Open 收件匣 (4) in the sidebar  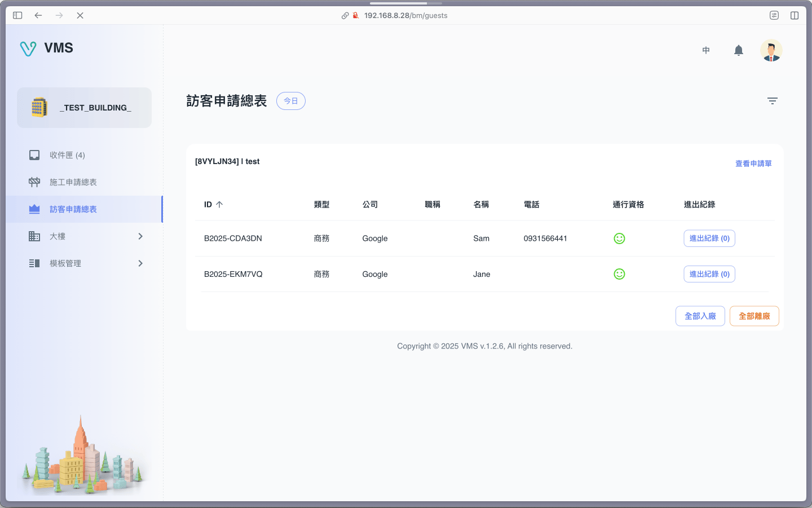pyautogui.click(x=67, y=155)
